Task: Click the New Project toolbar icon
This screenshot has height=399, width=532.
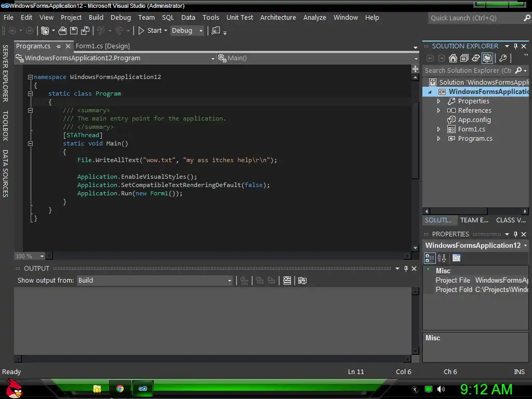Action: pos(45,31)
